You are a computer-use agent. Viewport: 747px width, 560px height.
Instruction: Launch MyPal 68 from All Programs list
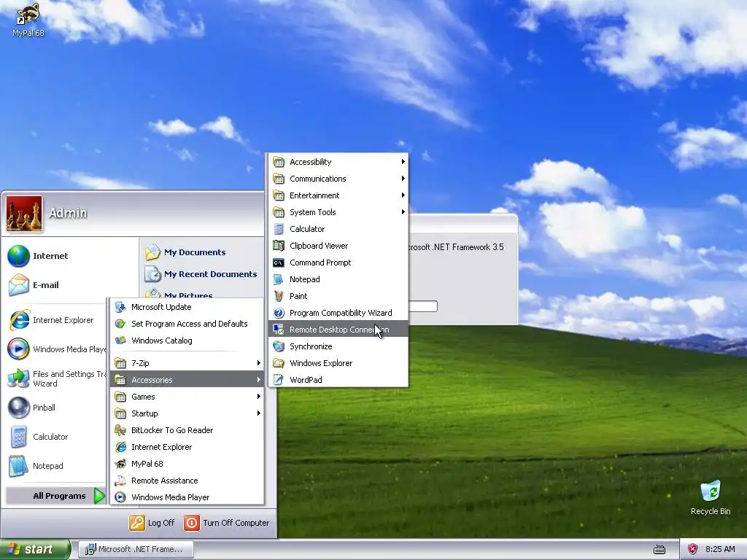pyautogui.click(x=187, y=464)
